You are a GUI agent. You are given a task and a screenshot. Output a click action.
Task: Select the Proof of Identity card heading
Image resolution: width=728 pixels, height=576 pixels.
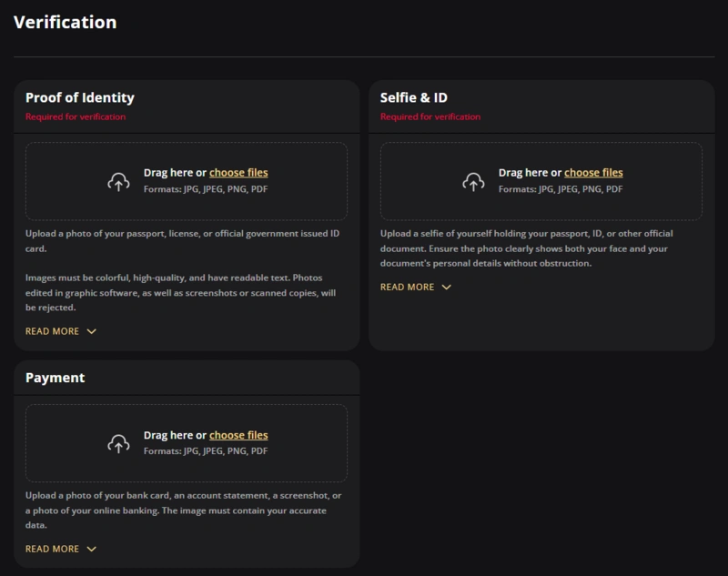pos(80,97)
